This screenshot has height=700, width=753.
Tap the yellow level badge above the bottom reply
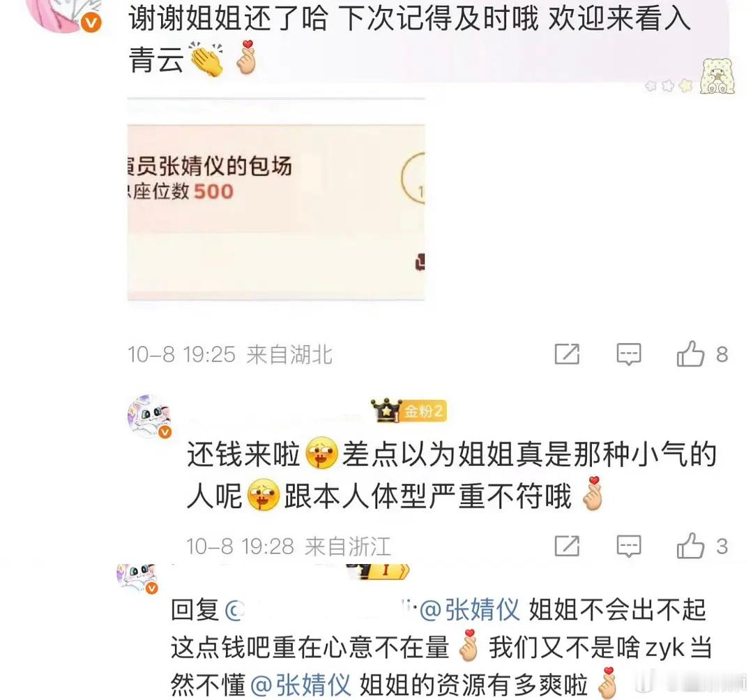click(x=379, y=571)
